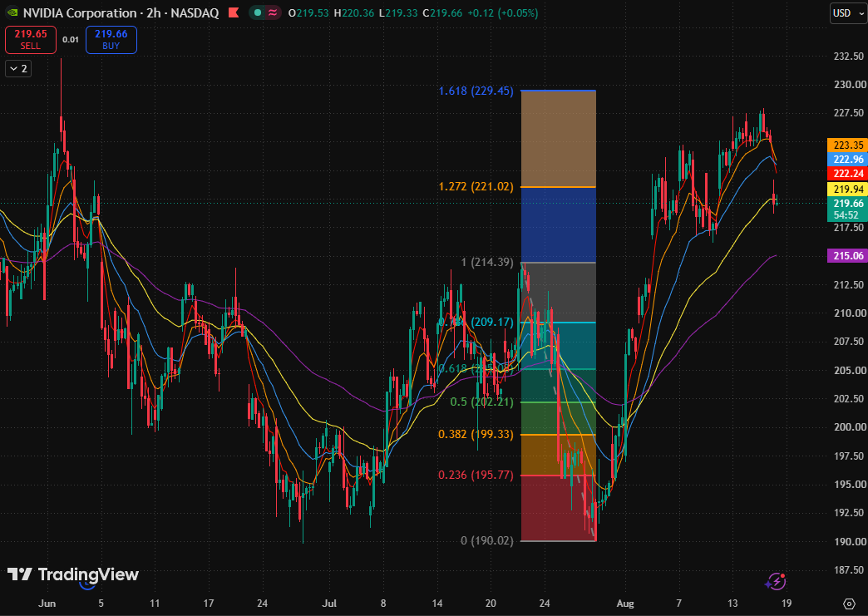Select the 0 (190.02) Fibonacci label

487,540
